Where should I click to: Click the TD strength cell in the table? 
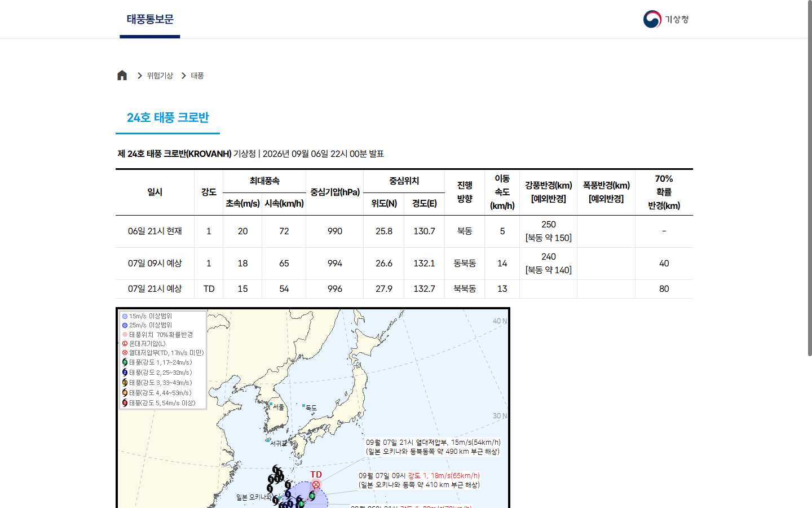tap(209, 289)
